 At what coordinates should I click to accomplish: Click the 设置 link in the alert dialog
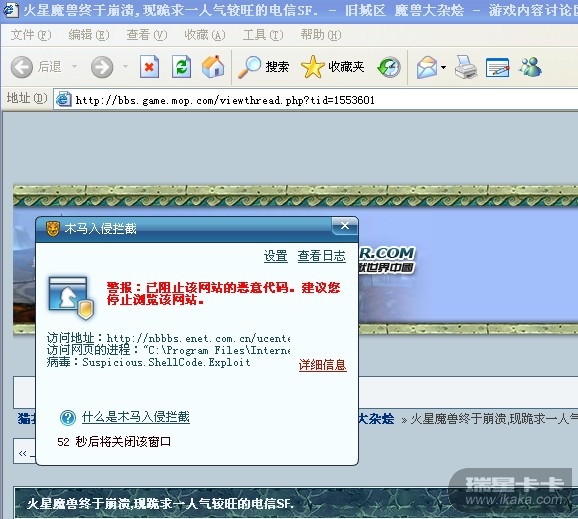pyautogui.click(x=275, y=256)
